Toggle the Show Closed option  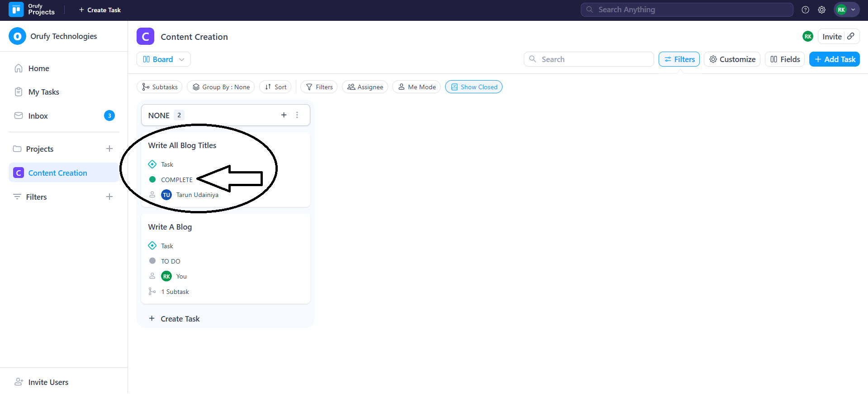point(474,87)
